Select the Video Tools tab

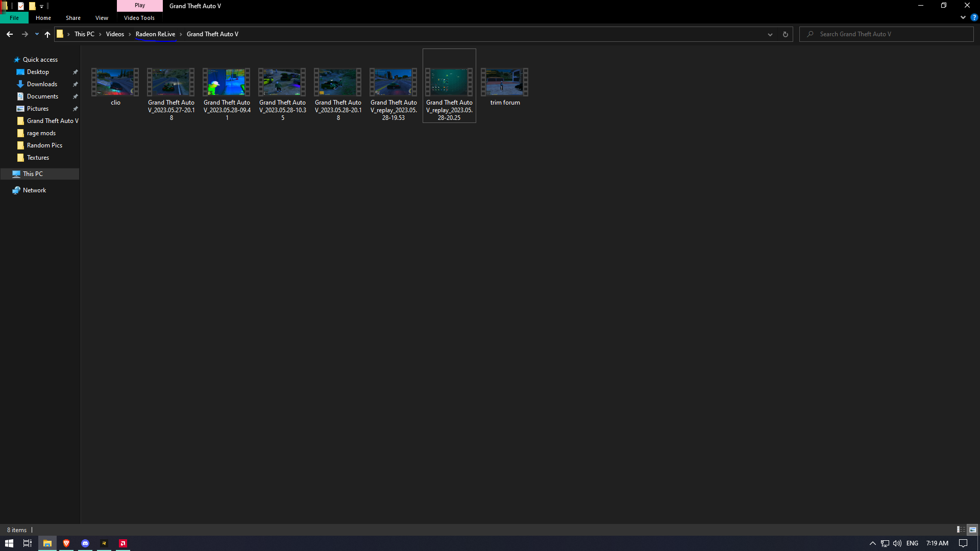[x=139, y=18]
